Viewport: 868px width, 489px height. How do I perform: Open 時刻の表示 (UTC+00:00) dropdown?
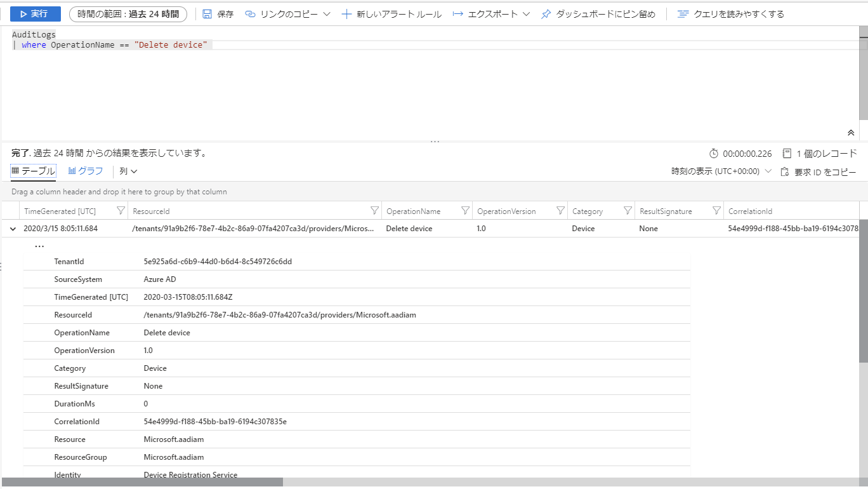click(x=721, y=171)
